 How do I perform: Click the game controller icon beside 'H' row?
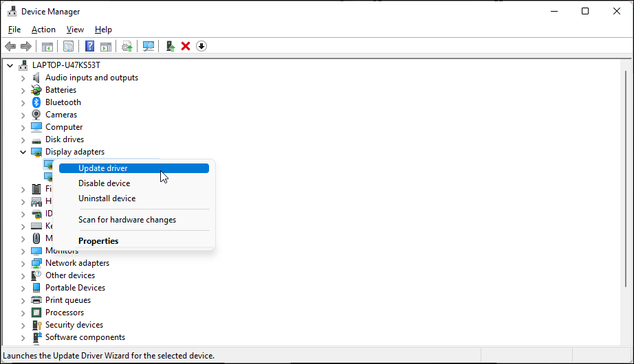[36, 202]
